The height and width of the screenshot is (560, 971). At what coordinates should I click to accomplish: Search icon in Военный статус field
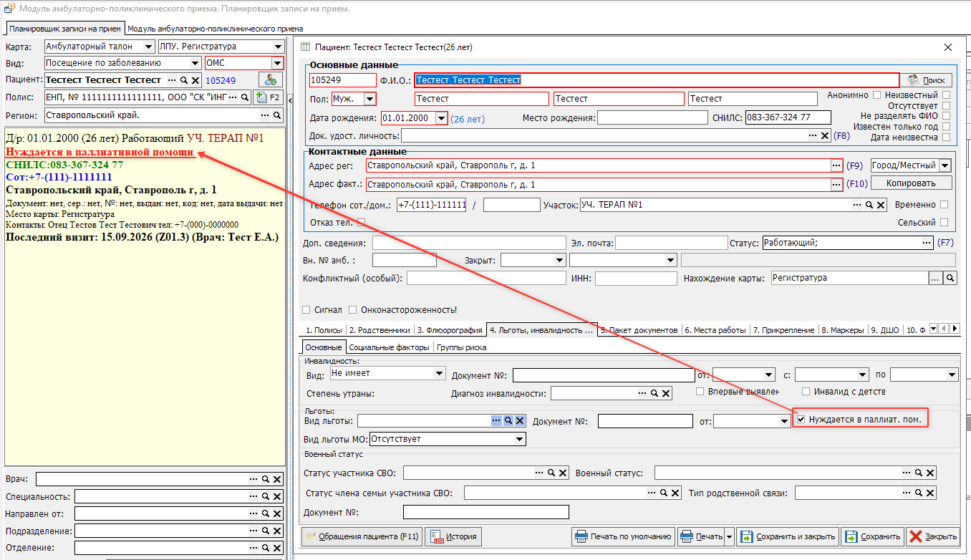coord(918,473)
